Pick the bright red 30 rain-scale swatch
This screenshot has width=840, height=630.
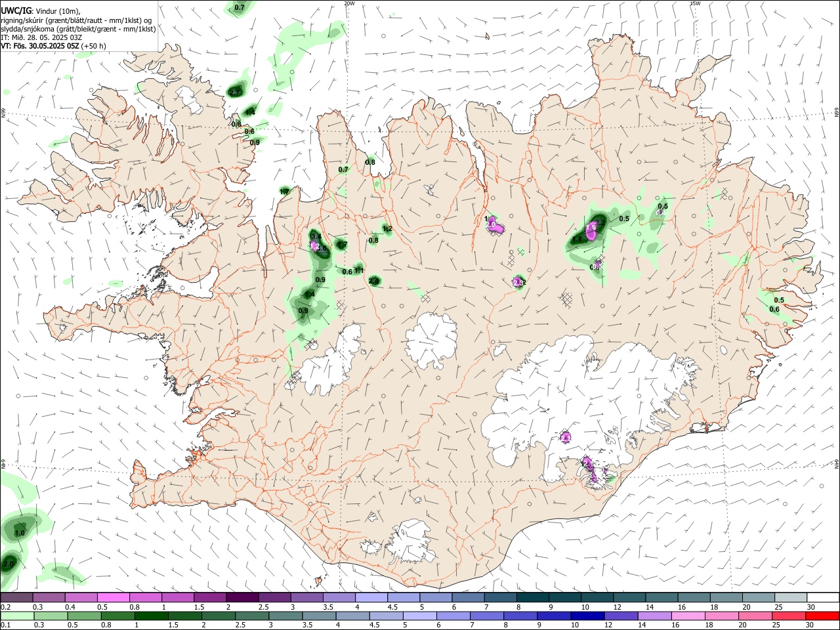822,616
